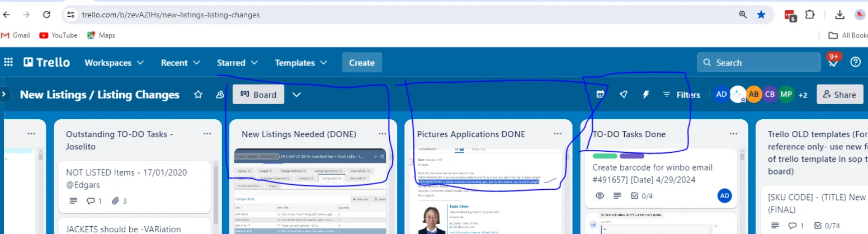Open the Templates dropdown
This screenshot has height=234, width=868.
point(301,63)
